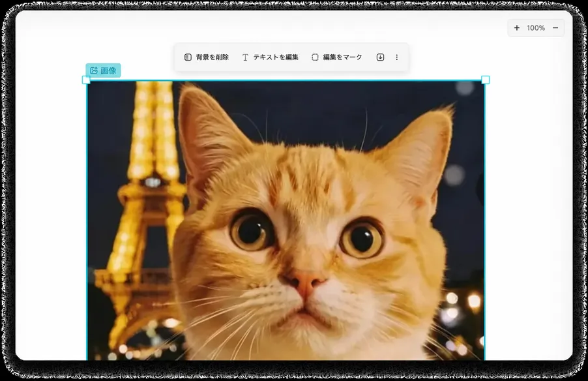Image resolution: width=588 pixels, height=381 pixels.
Task: Click the download icon in the floating toolbar
Action: (x=380, y=57)
